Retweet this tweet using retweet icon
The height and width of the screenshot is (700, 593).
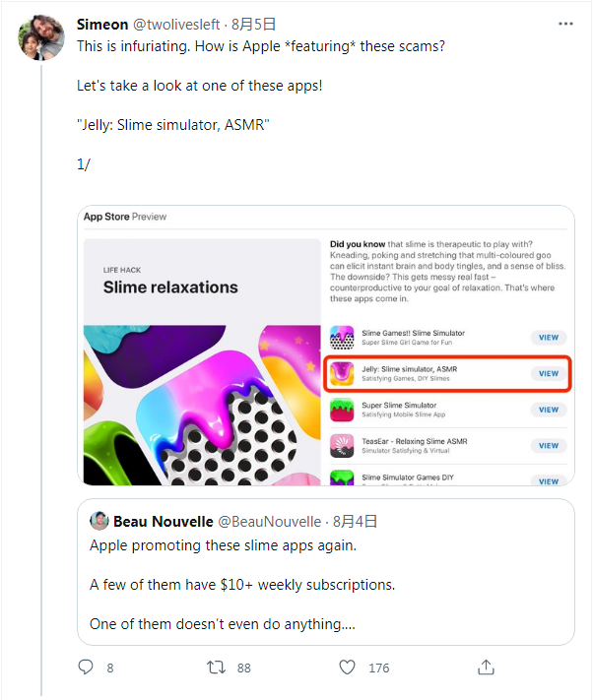pyautogui.click(x=217, y=668)
